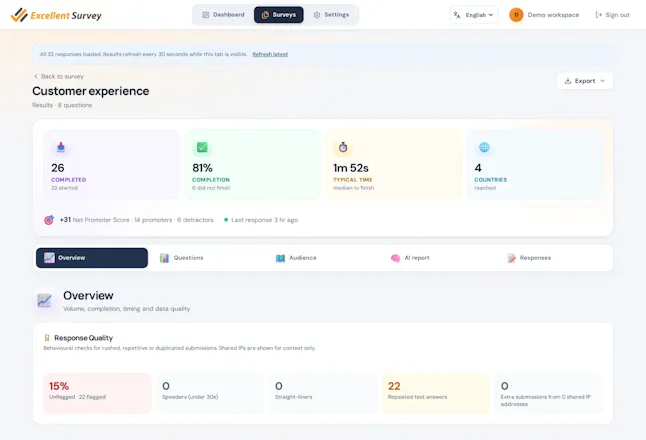Click the Overview tab chart icon
This screenshot has width=646, height=440.
(49, 258)
